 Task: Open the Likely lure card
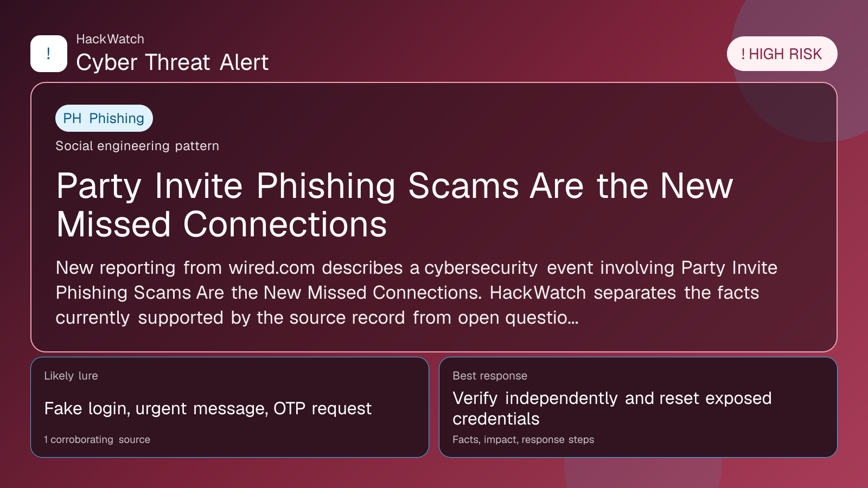230,407
